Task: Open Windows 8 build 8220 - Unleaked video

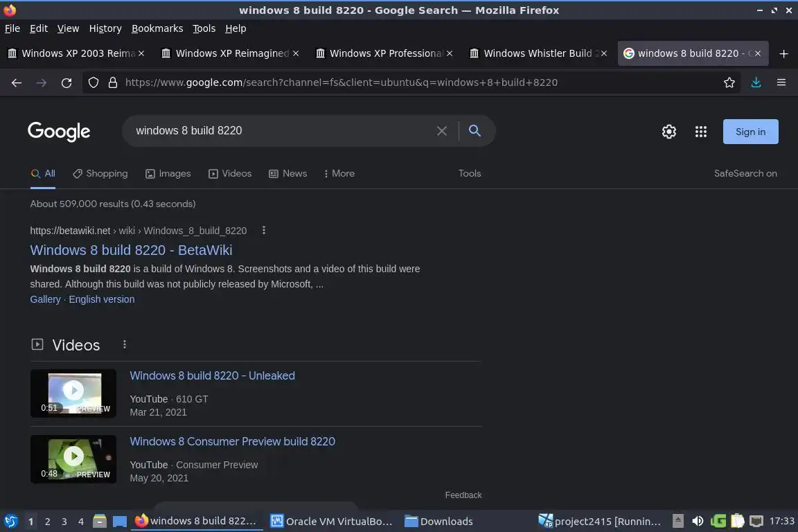Action: point(212,375)
